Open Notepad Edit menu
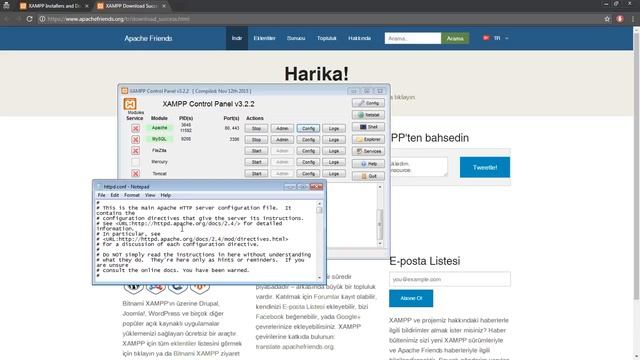The width and height of the screenshot is (640, 360). [x=115, y=195]
